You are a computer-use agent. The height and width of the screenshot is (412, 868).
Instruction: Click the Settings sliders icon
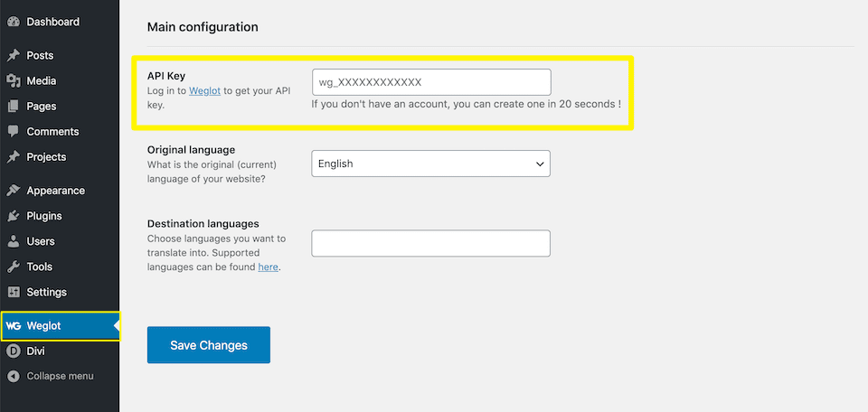pos(14,292)
